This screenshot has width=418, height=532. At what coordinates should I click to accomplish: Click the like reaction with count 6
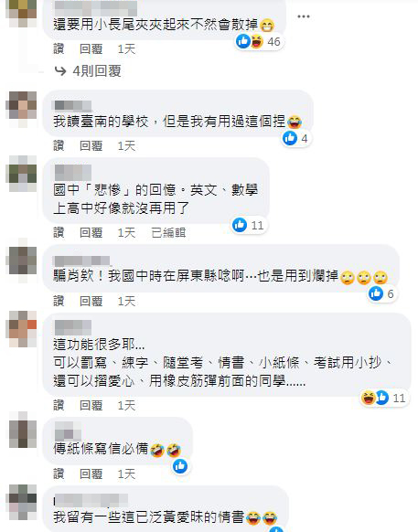pyautogui.click(x=382, y=293)
